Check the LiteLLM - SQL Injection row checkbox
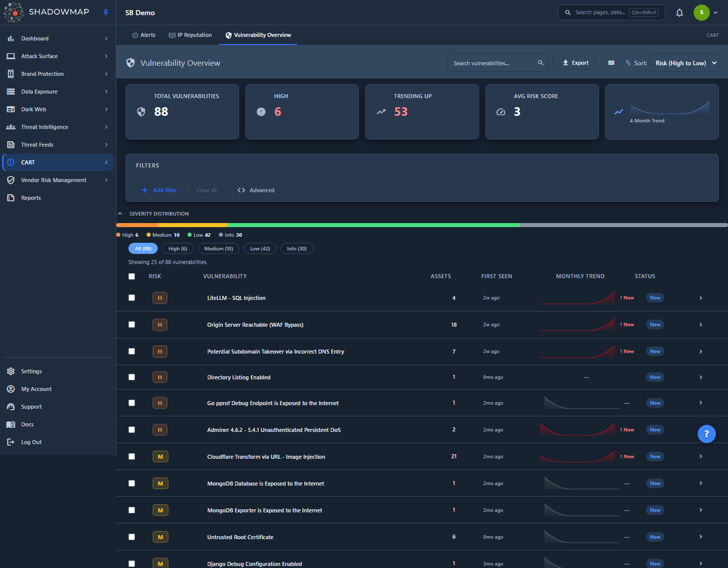Image resolution: width=728 pixels, height=568 pixels. 131,298
